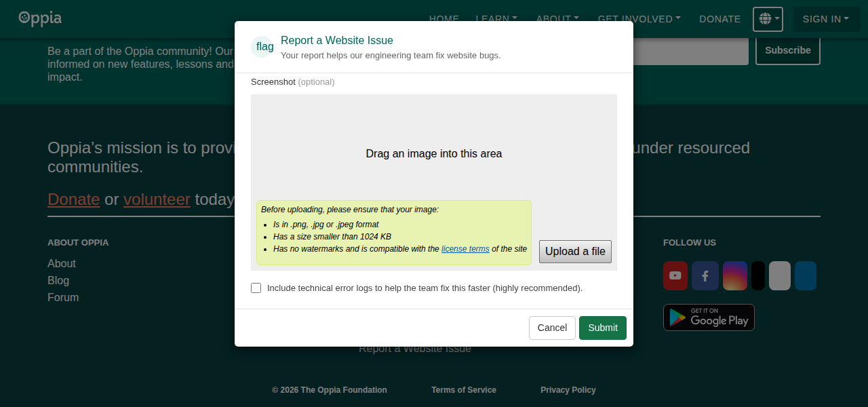This screenshot has height=407, width=868.
Task: Open the Blog footer link
Action: coord(58,280)
